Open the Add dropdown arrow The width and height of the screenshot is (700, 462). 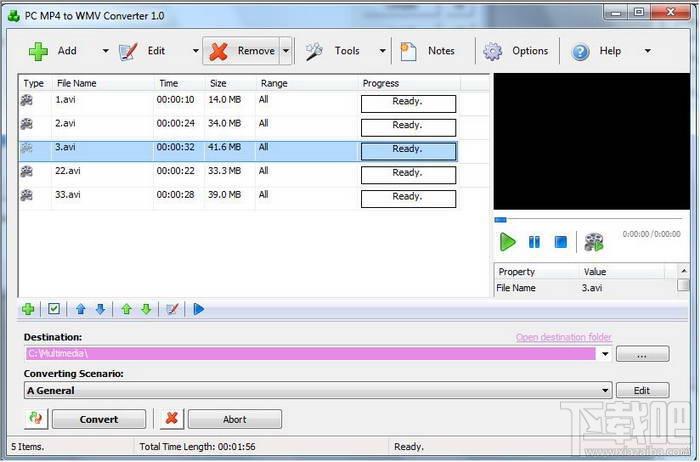(105, 51)
